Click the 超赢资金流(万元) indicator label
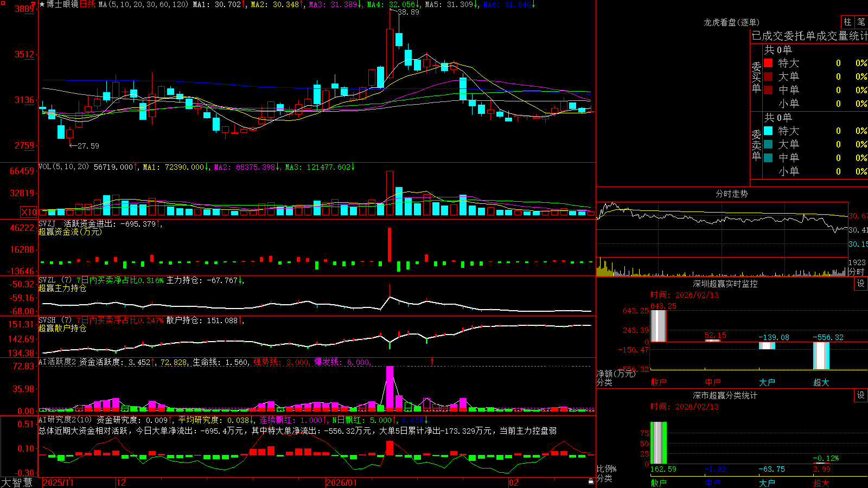Viewport: 868px width, 488px height. 69,232
